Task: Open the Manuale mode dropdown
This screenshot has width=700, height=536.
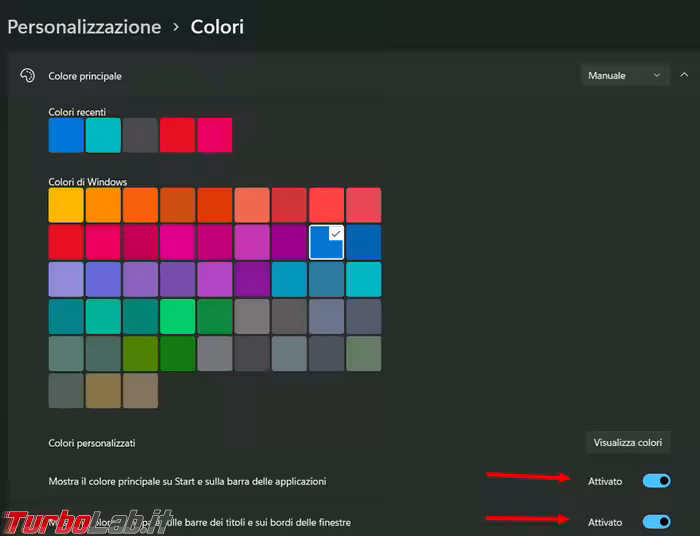Action: point(625,75)
